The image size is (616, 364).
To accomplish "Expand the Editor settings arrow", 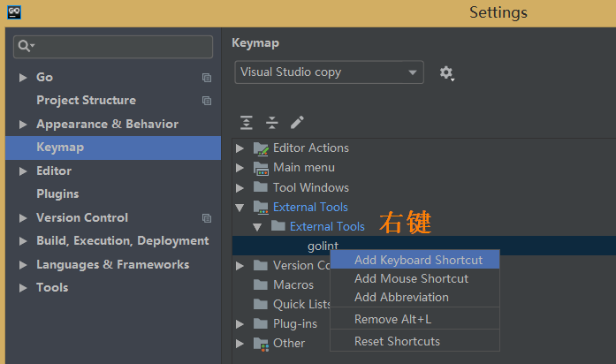I will point(23,171).
